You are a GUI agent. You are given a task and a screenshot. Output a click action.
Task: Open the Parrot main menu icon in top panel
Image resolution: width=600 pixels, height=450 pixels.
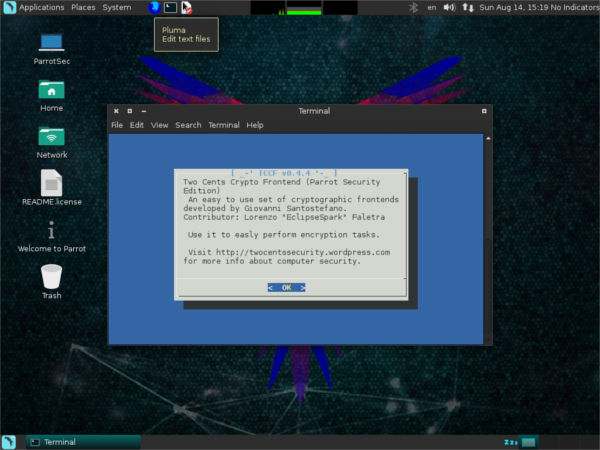[9, 7]
